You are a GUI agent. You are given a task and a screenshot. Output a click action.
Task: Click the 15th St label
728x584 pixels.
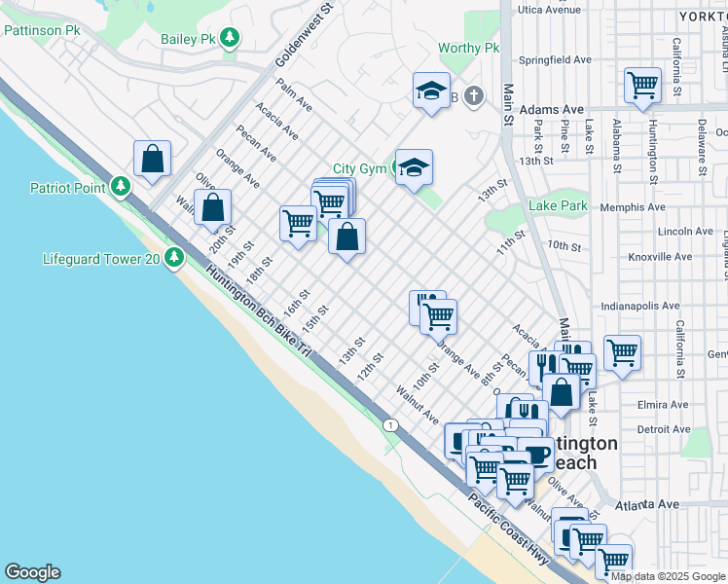(315, 319)
